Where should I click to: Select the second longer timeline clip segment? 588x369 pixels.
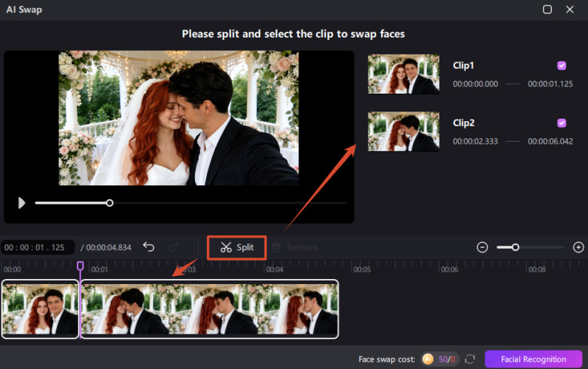click(210, 309)
